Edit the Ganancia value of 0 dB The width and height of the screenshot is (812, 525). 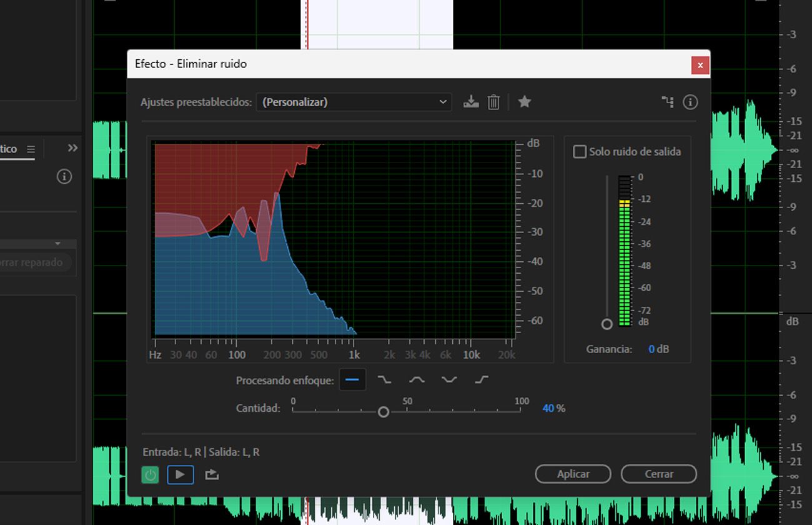click(x=655, y=349)
